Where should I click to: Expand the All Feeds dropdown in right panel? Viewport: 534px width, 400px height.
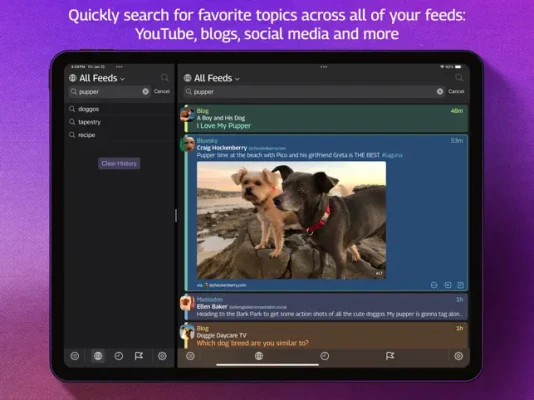[212, 78]
